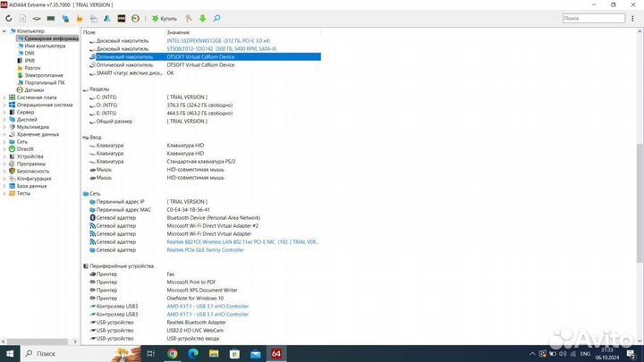Open the notification center icon
Viewport: 644px width, 362px height.
coord(631,354)
